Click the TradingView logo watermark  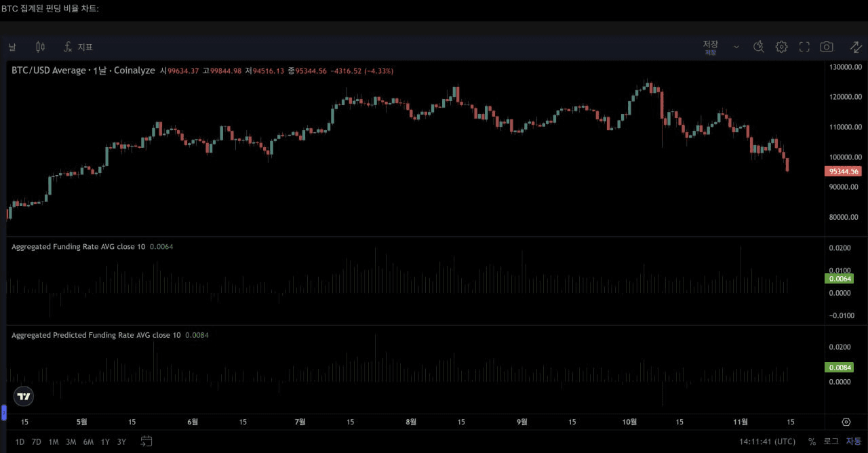pos(23,396)
